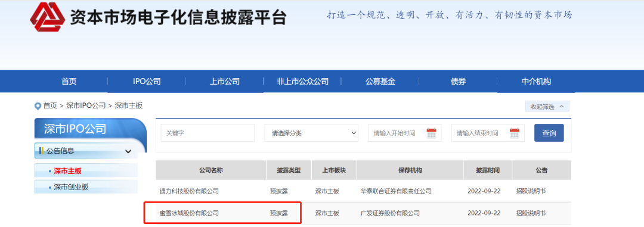Open the IPO公司 navigation menu
This screenshot has height=227, width=644.
click(x=147, y=81)
